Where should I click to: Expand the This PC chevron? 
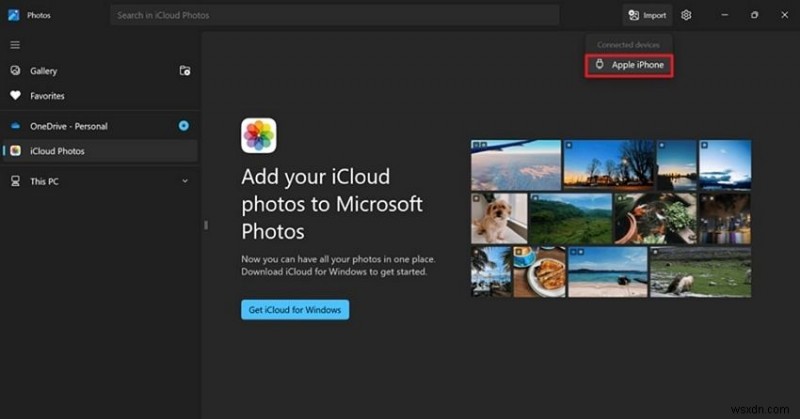185,181
